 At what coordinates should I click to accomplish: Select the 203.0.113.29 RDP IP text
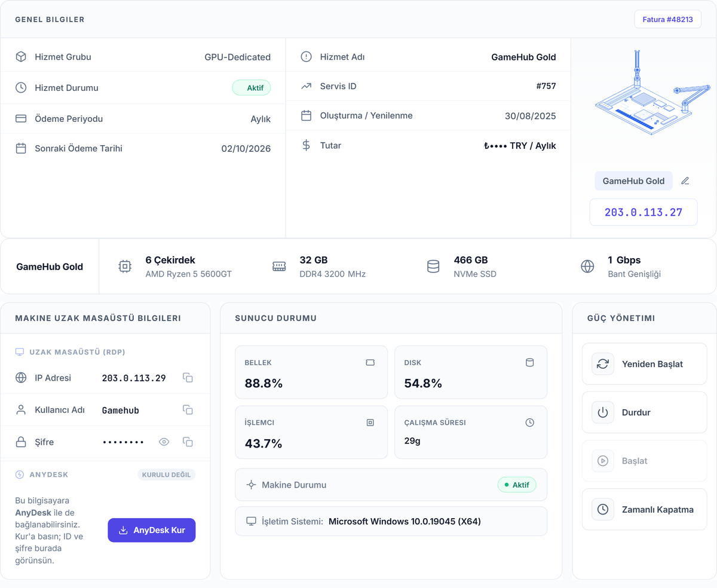[x=134, y=378]
